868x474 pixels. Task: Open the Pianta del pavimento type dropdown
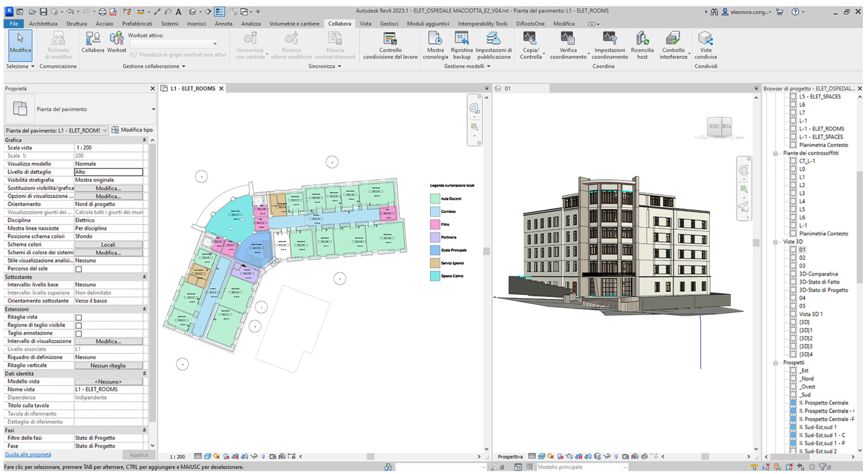(x=153, y=109)
